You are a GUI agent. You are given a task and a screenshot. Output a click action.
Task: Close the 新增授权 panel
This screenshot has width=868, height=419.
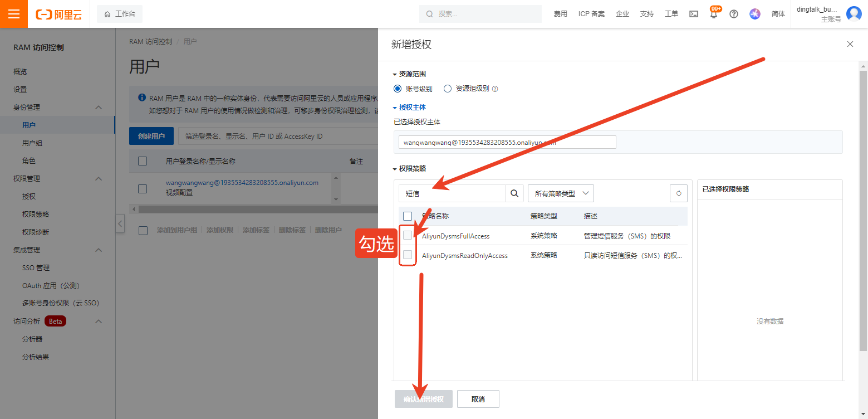(x=850, y=44)
